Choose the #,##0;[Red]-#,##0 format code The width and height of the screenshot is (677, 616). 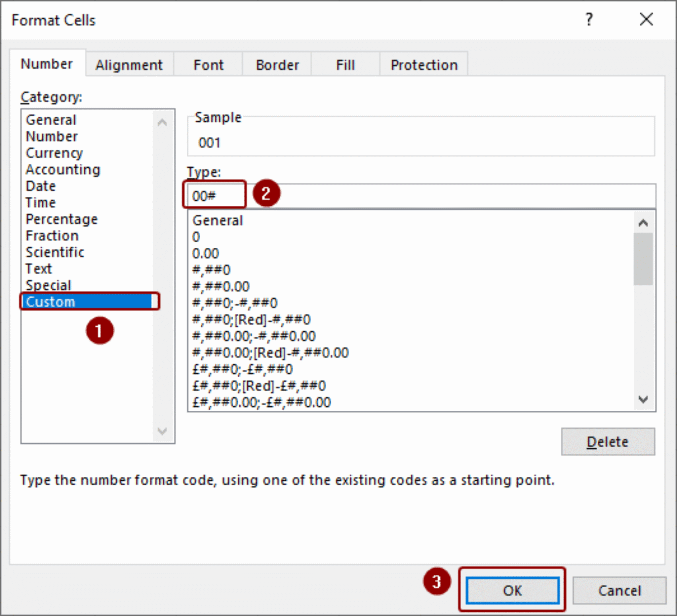(x=251, y=319)
